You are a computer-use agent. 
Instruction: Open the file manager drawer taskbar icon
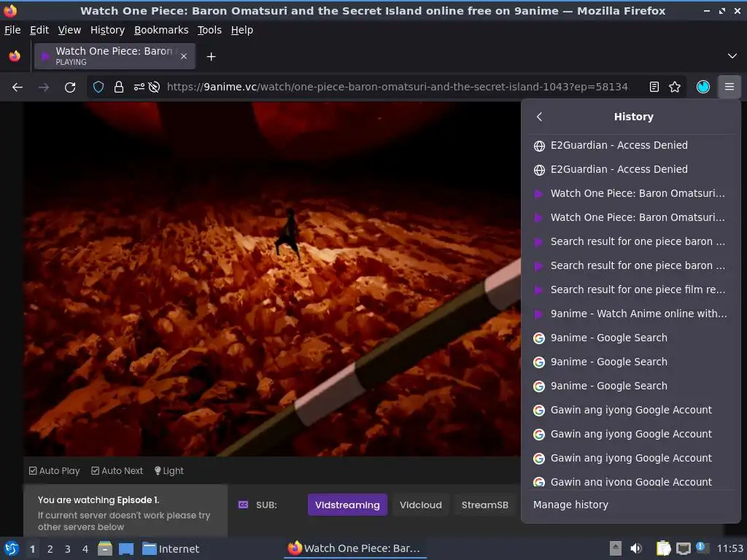(x=105, y=548)
